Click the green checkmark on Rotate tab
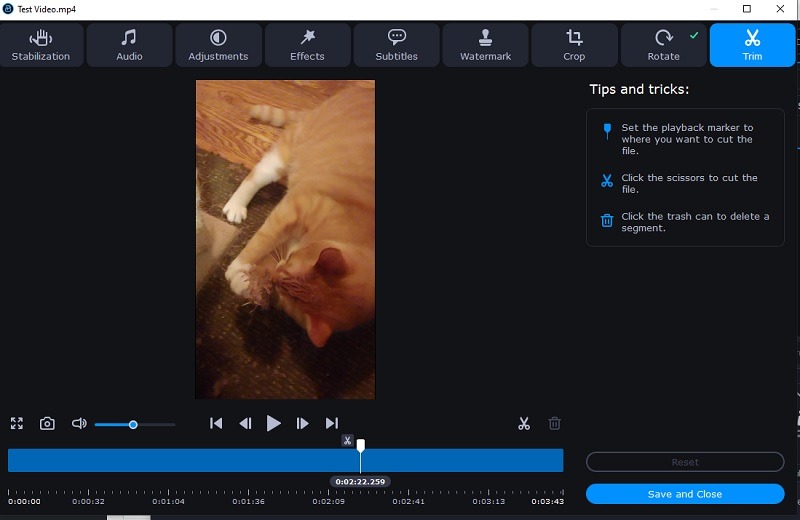 [x=694, y=35]
